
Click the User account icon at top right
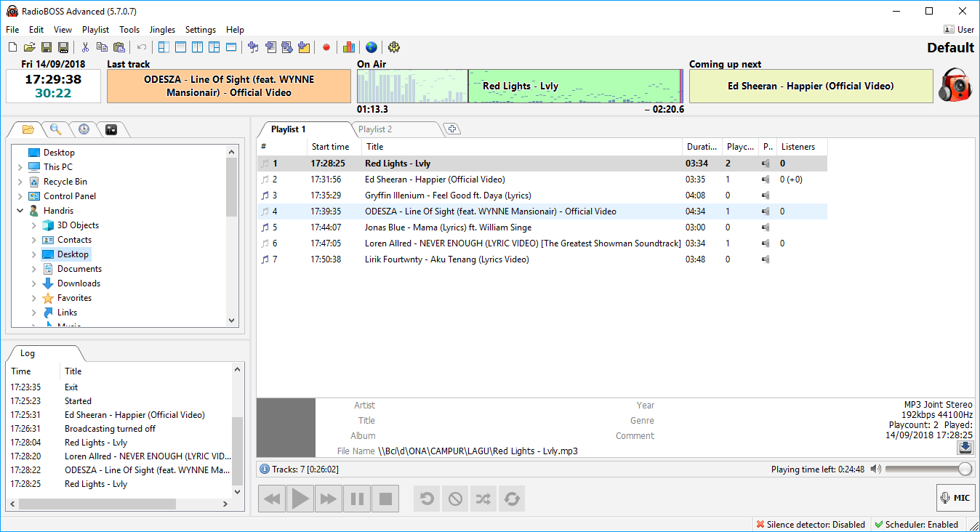949,30
